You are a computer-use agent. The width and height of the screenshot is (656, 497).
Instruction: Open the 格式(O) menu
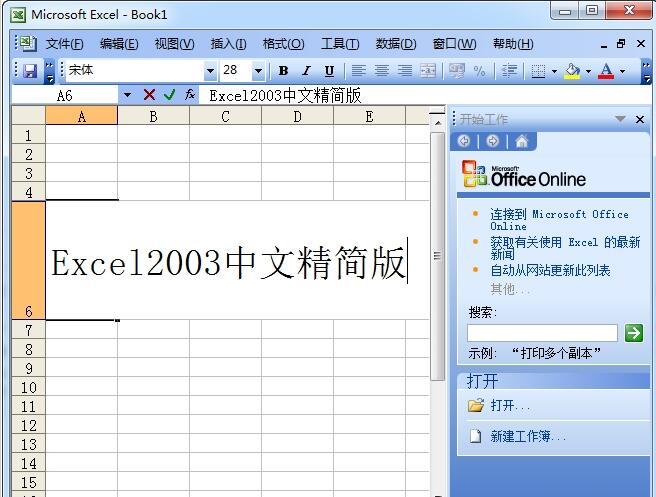click(x=284, y=44)
